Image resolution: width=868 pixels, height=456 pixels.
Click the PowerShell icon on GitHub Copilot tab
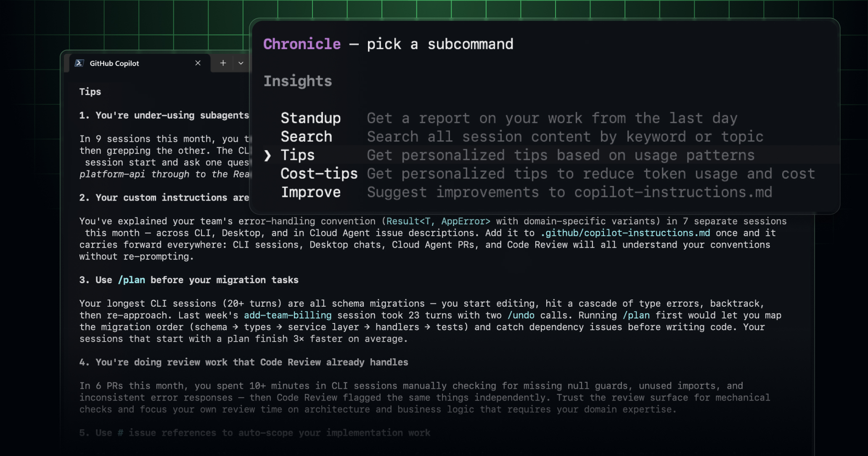79,63
